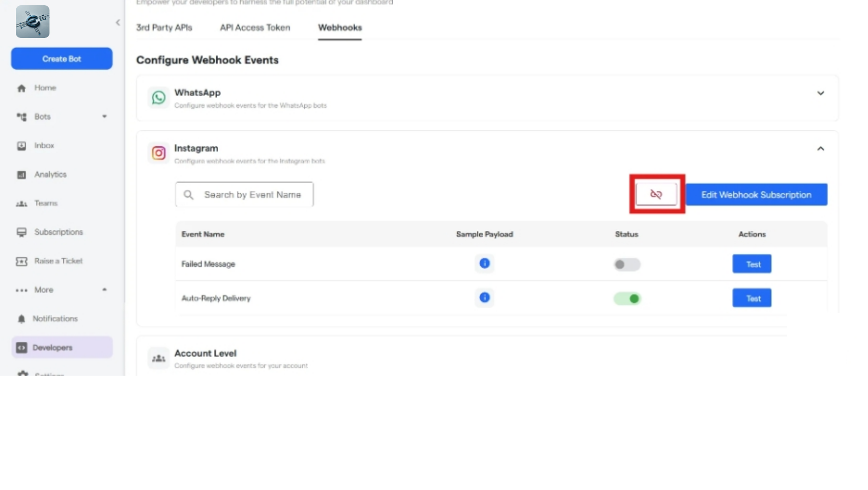868x490 pixels.
Task: View the sample payload info for Failed Message
Action: pos(484,263)
